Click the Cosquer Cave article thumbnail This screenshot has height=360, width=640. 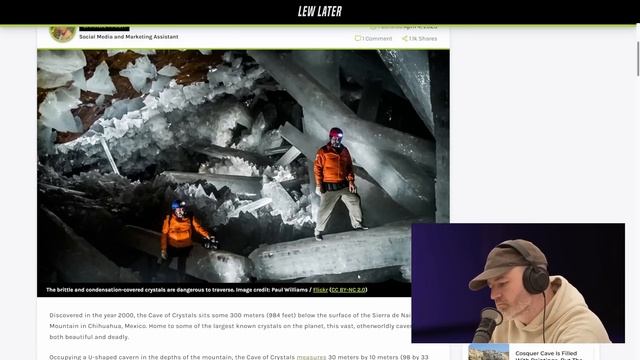[489, 352]
